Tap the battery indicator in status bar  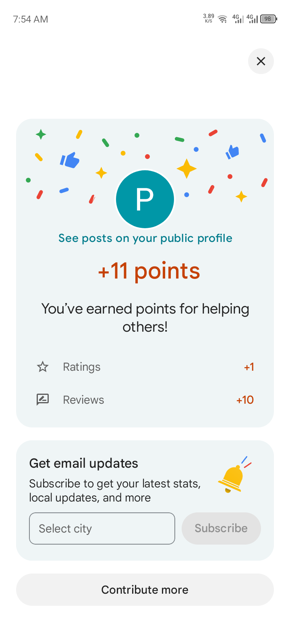(268, 19)
